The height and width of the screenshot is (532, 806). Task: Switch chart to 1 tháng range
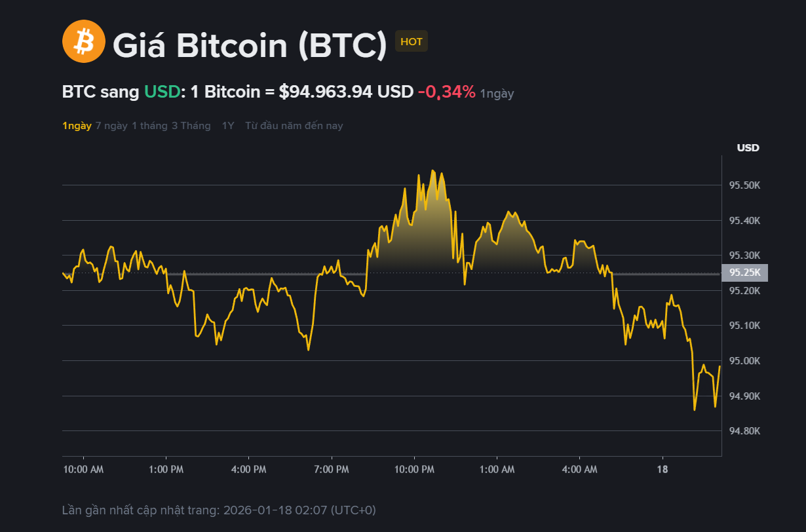tap(149, 126)
